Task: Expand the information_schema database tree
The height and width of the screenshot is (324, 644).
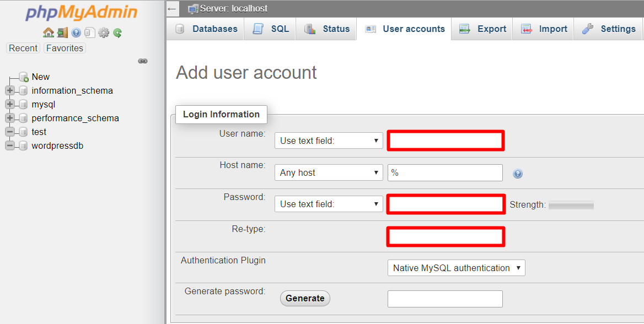Action: (x=10, y=90)
